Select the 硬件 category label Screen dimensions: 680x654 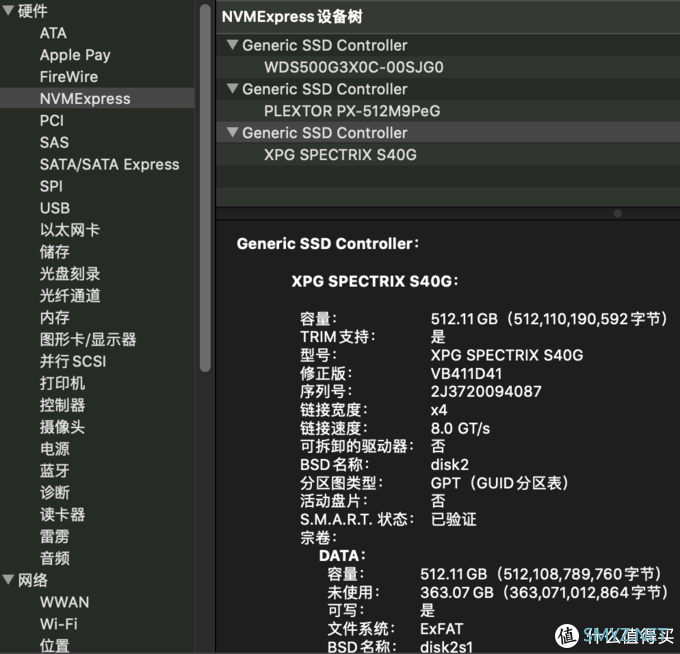pyautogui.click(x=33, y=11)
